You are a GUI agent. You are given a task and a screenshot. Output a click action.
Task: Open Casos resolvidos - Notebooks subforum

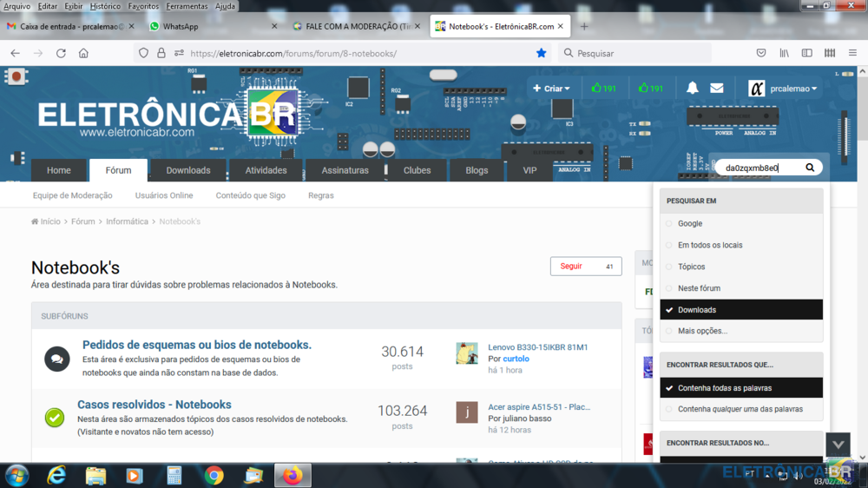coord(154,405)
